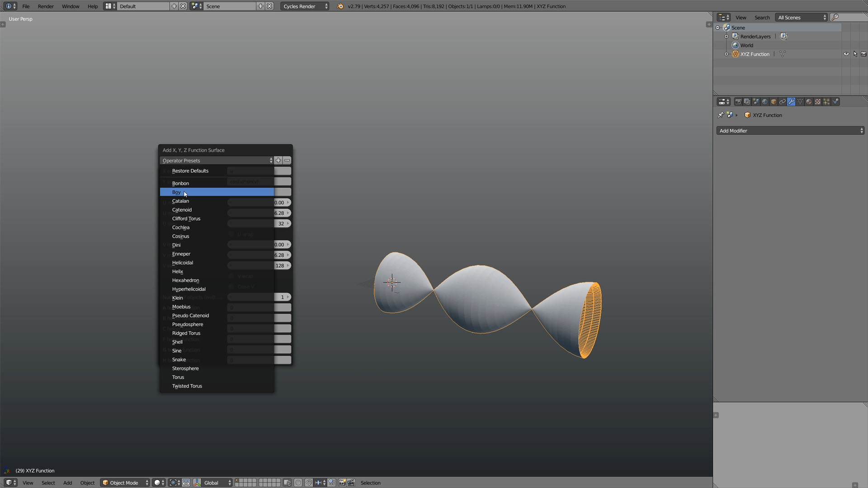Open the Modifiers properties tab wrench icon
The width and height of the screenshot is (868, 488).
pyautogui.click(x=791, y=102)
